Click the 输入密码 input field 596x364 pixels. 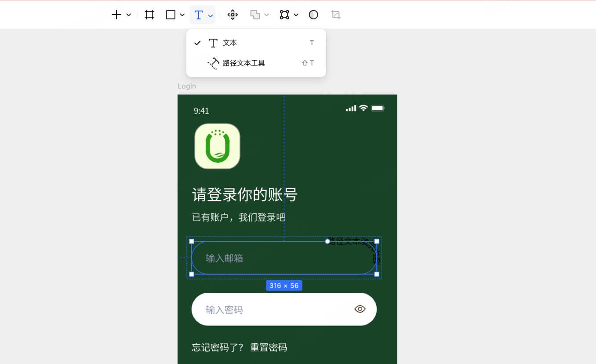click(x=284, y=309)
